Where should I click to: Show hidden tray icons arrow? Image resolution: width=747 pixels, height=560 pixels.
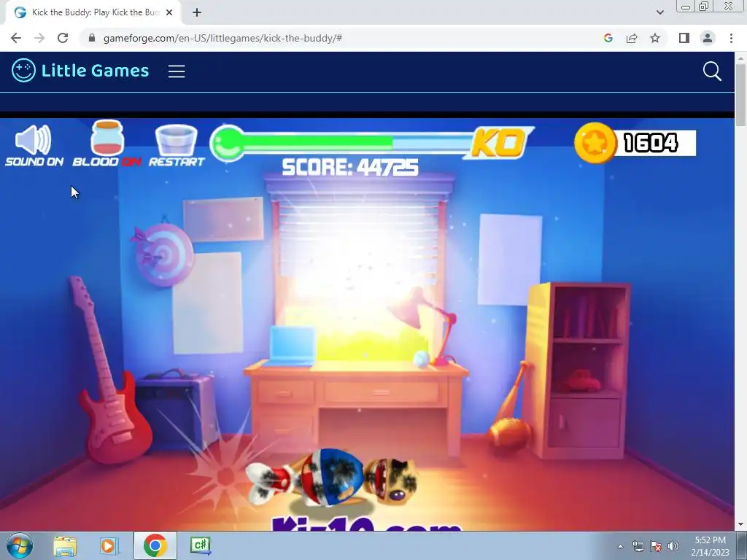pyautogui.click(x=620, y=546)
